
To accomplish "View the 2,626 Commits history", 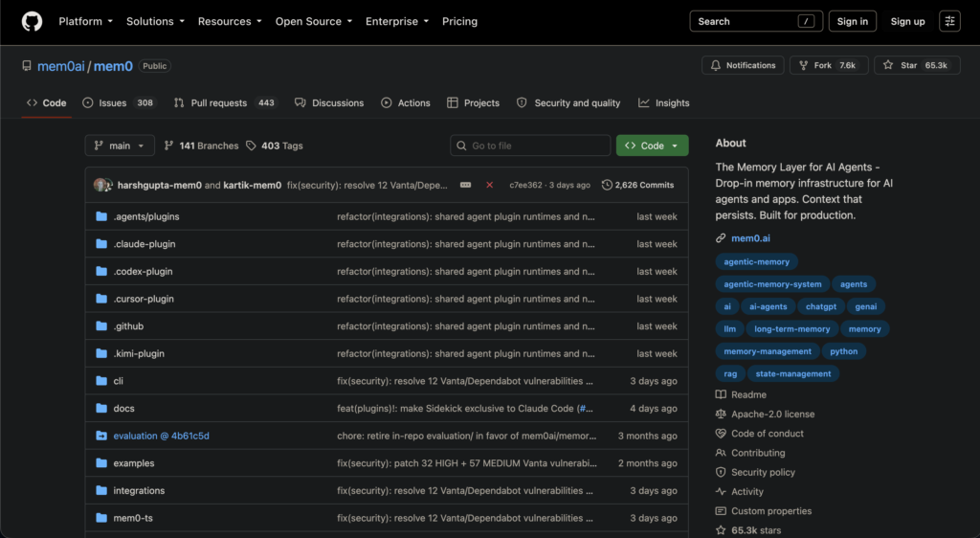I will 637,185.
